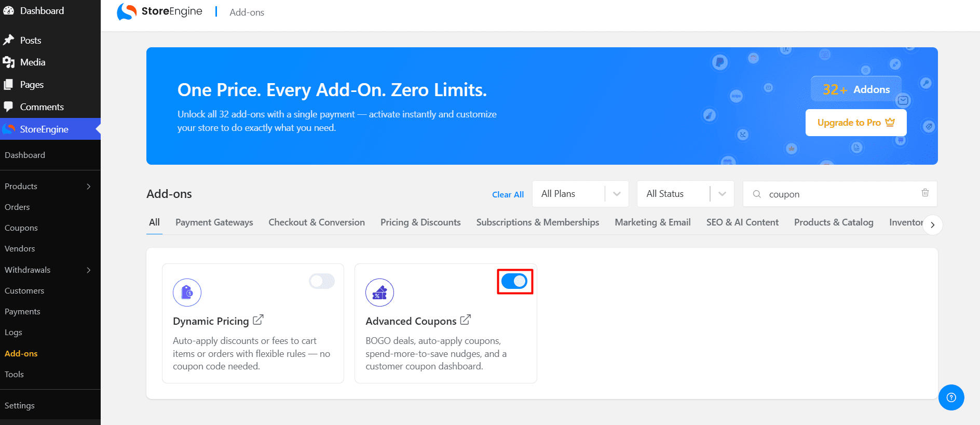
Task: Open Dynamic Pricing external link icon
Action: point(258,320)
